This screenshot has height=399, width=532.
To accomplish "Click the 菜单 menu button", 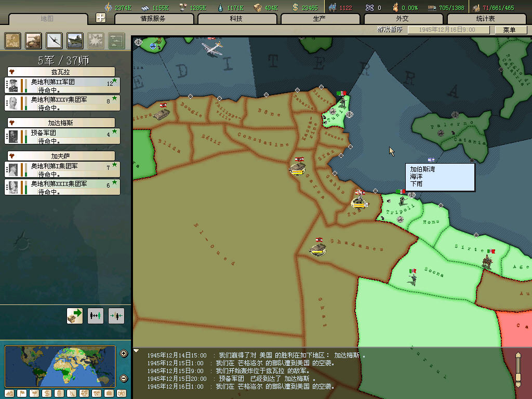I will (x=509, y=30).
